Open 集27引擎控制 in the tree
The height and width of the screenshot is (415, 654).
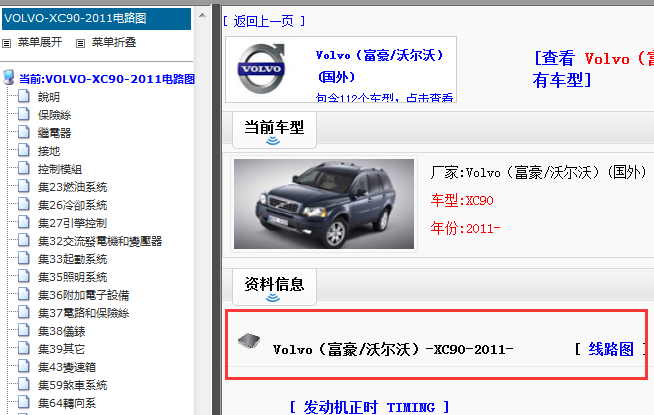[x=73, y=223]
